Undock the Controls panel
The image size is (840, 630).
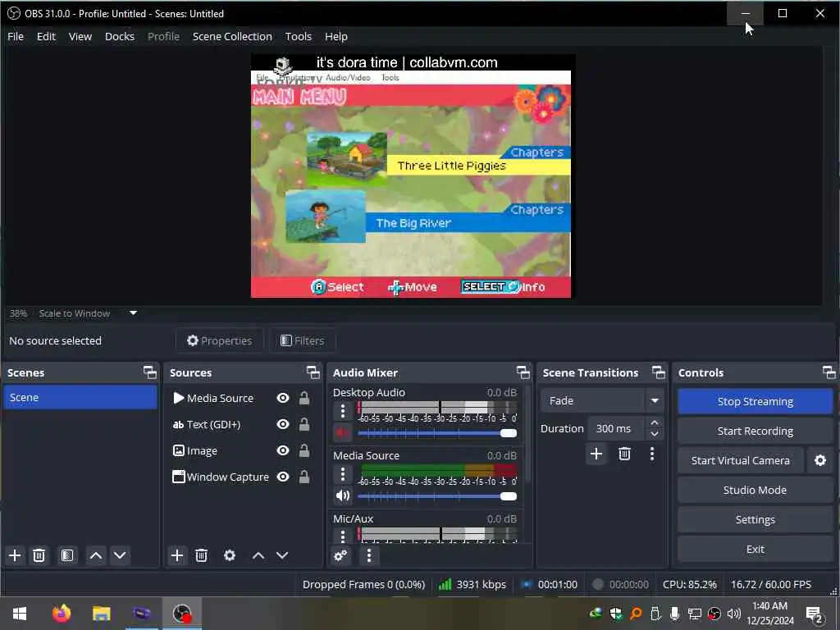[829, 372]
